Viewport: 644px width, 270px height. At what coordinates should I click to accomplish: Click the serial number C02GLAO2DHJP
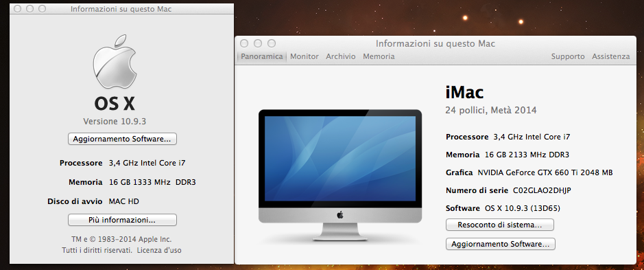[x=542, y=190]
